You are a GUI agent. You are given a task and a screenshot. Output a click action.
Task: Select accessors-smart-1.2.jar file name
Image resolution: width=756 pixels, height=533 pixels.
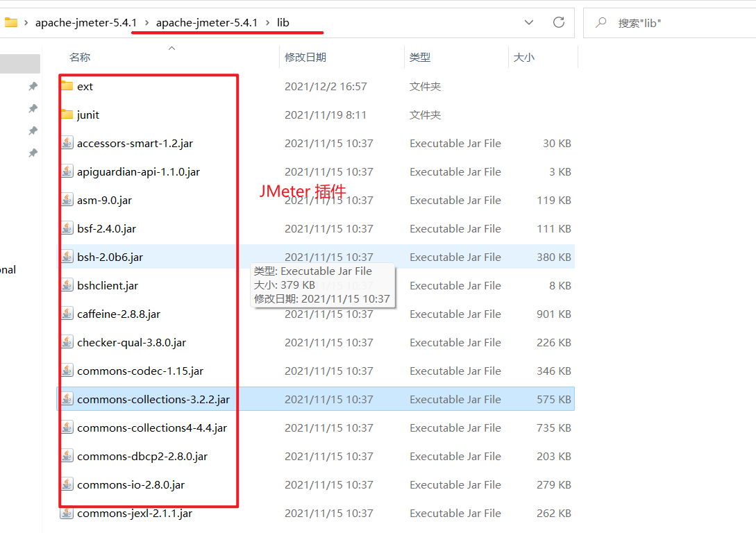coord(135,144)
